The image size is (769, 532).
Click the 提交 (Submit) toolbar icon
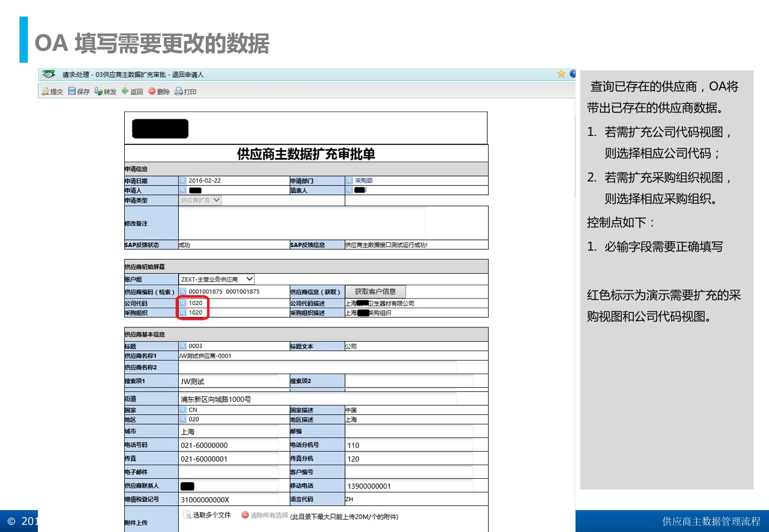pos(45,92)
